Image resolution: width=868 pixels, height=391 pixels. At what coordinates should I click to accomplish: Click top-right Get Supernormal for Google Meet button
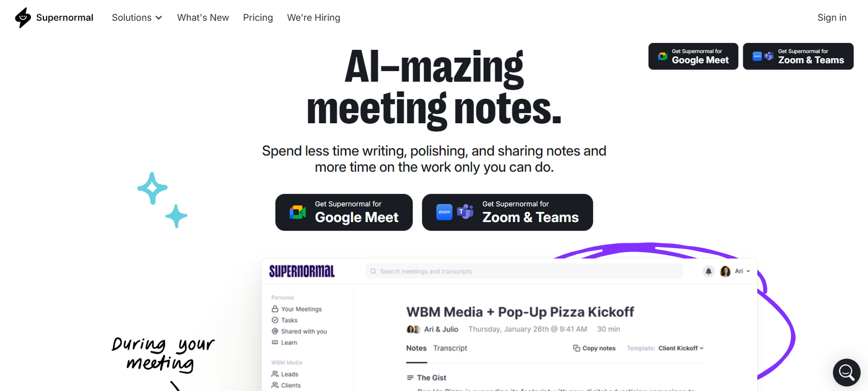pyautogui.click(x=693, y=56)
